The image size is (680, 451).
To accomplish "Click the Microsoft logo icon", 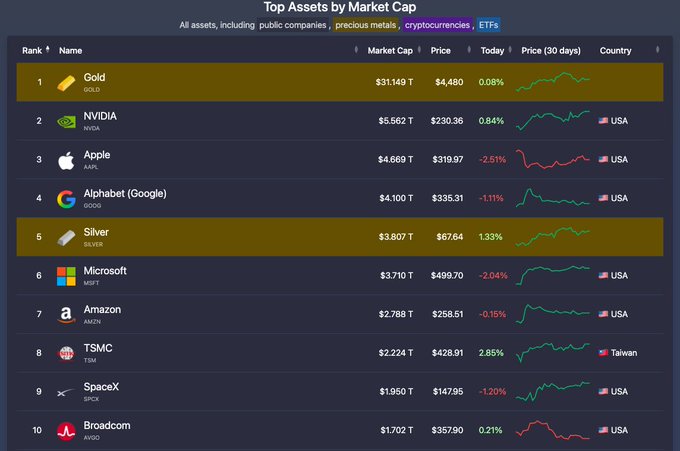I will [66, 276].
